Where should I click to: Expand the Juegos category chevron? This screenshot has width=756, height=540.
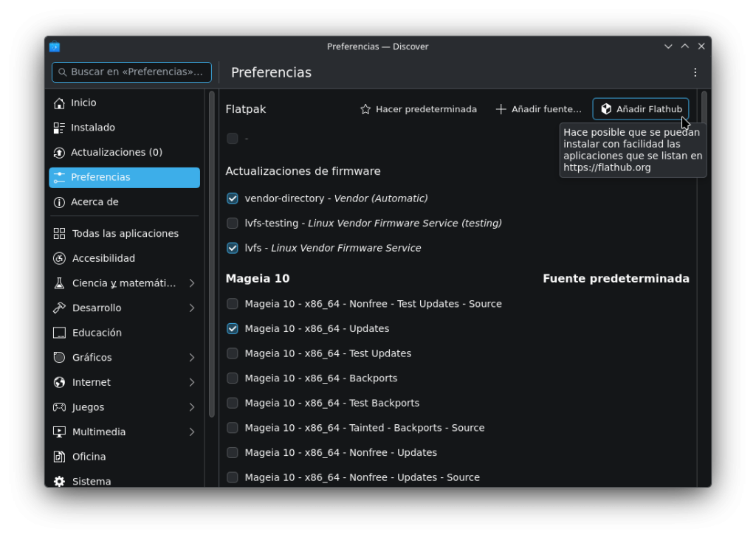[192, 407]
